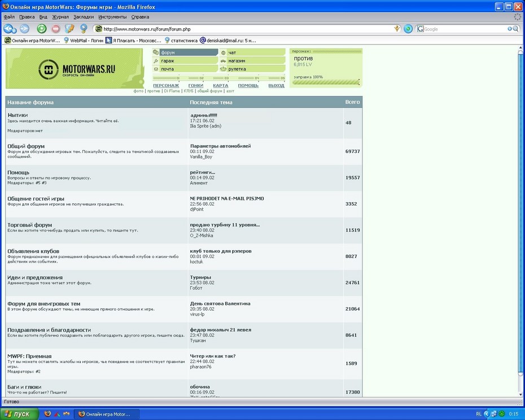Open topic Параметры автомобилей

(220, 146)
